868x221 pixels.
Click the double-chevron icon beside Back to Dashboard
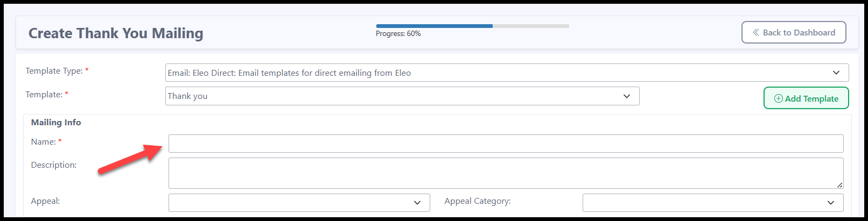[x=756, y=32]
